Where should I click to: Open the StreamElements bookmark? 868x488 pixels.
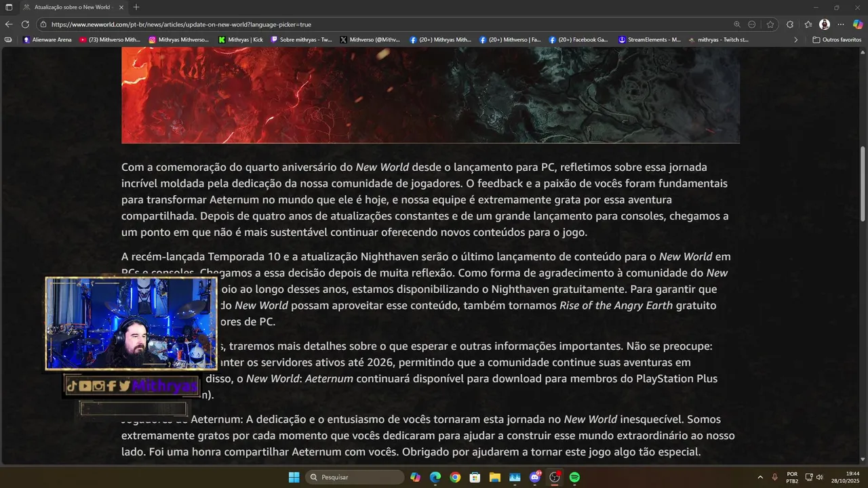click(650, 40)
